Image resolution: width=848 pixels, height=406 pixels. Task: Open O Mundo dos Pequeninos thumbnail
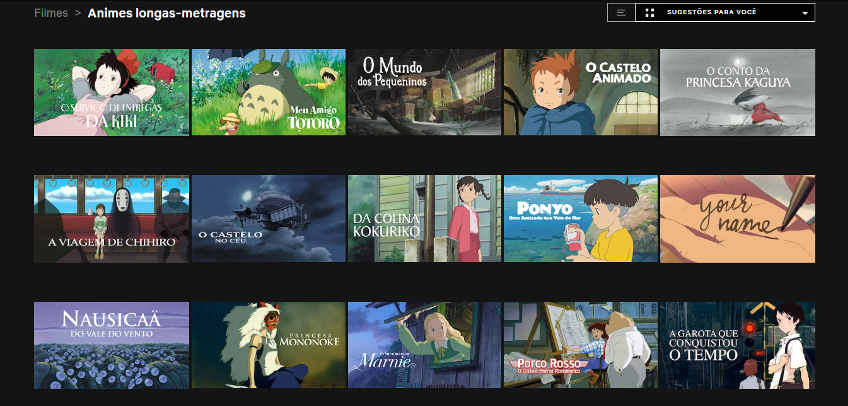(x=425, y=92)
